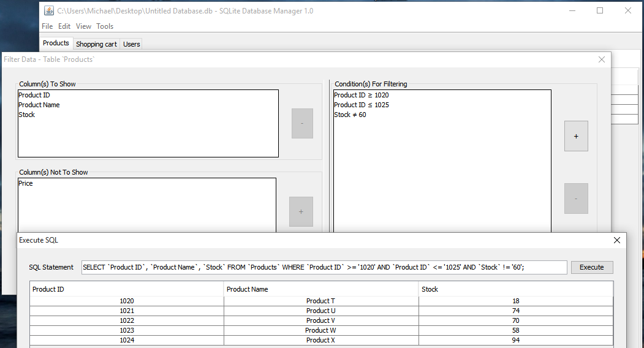
Task: Select the result cell 1024
Action: click(x=126, y=340)
